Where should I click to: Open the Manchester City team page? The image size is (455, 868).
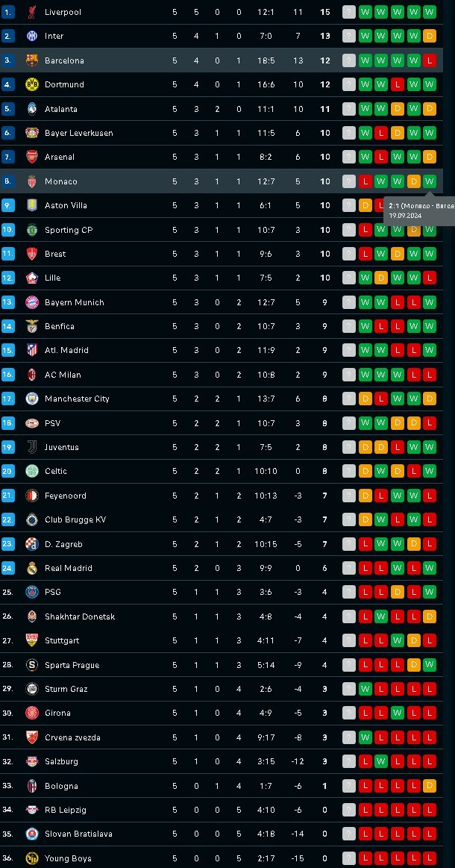pyautogui.click(x=77, y=399)
